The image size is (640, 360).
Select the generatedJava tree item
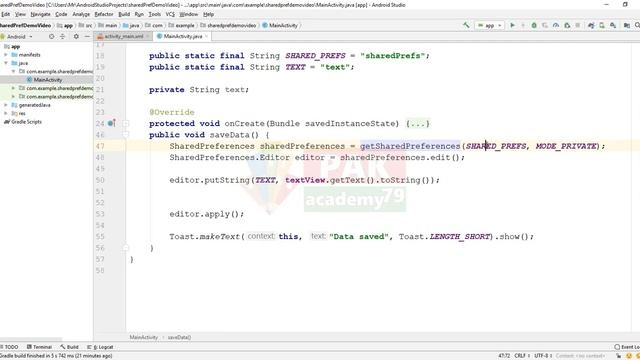(x=31, y=105)
